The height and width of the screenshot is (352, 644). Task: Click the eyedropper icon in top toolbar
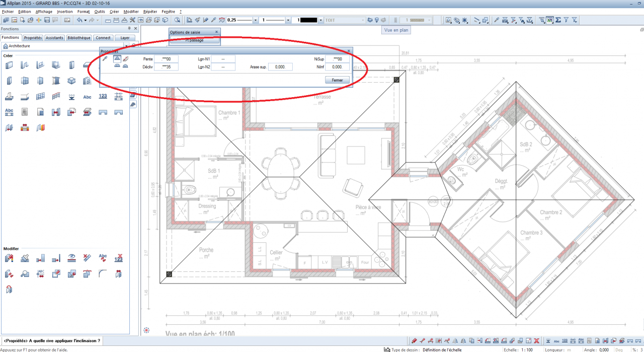[213, 20]
